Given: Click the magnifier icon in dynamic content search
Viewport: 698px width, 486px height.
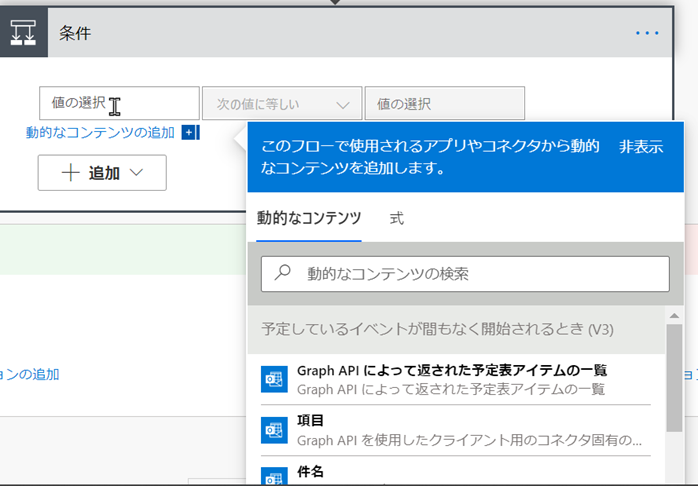Looking at the screenshot, I should (283, 272).
